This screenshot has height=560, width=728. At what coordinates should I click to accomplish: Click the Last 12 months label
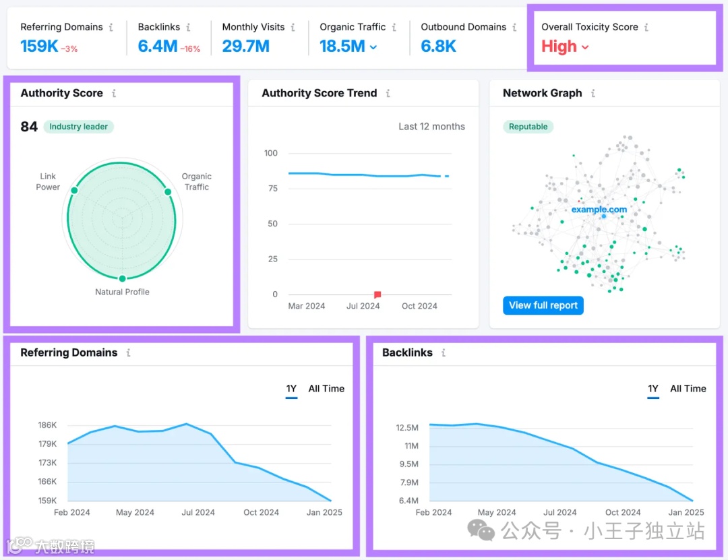tap(431, 126)
